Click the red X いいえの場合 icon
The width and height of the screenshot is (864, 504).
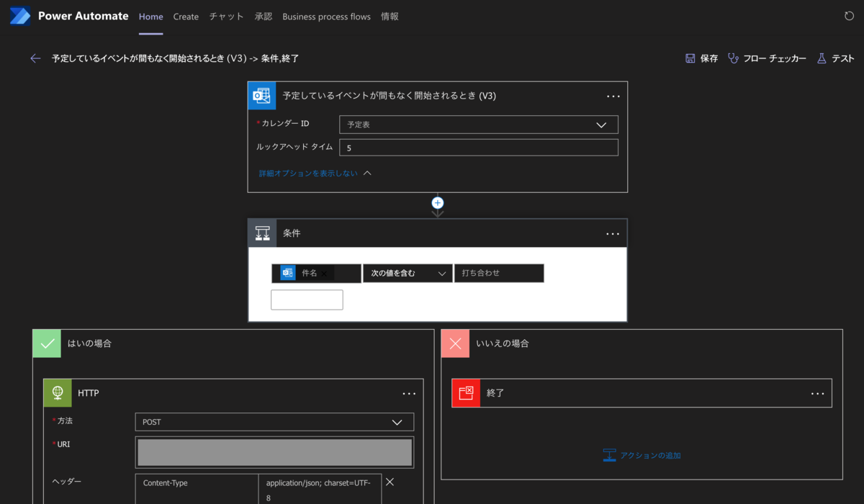click(x=455, y=343)
